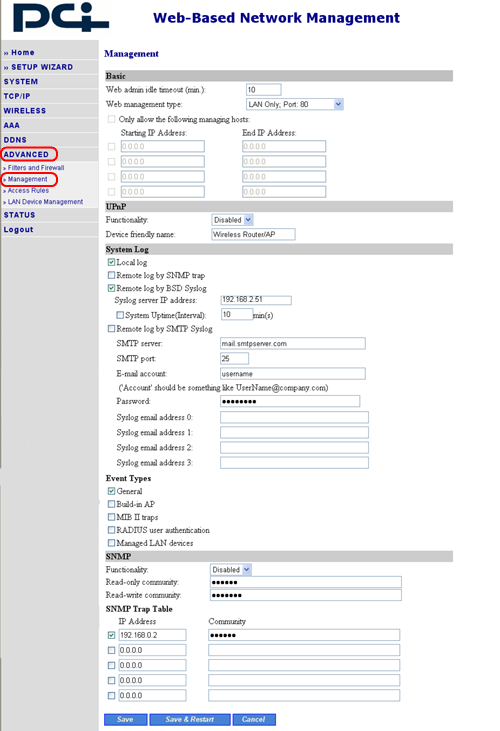Open SNMP Functionality dropdown
The width and height of the screenshot is (500, 731).
click(x=231, y=570)
